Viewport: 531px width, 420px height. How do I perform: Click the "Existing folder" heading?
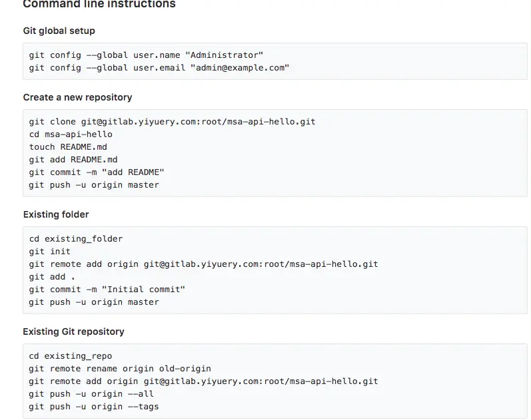click(x=56, y=214)
